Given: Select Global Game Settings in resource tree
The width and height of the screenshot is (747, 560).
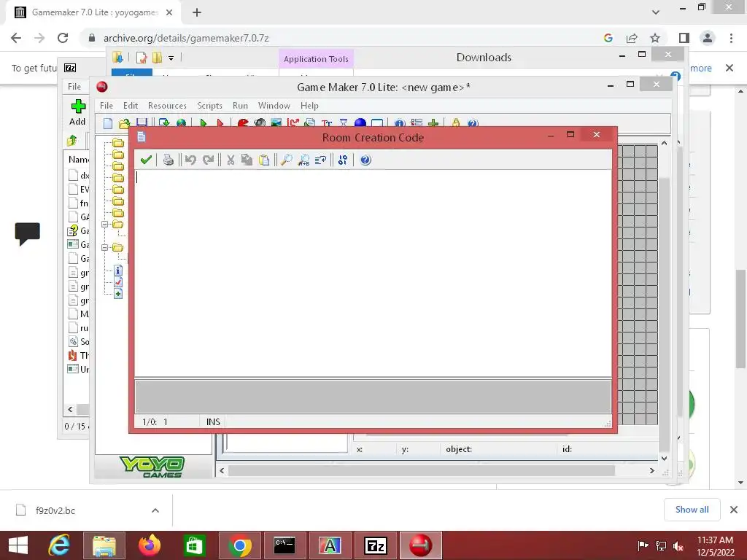Looking at the screenshot, I should pos(118,282).
